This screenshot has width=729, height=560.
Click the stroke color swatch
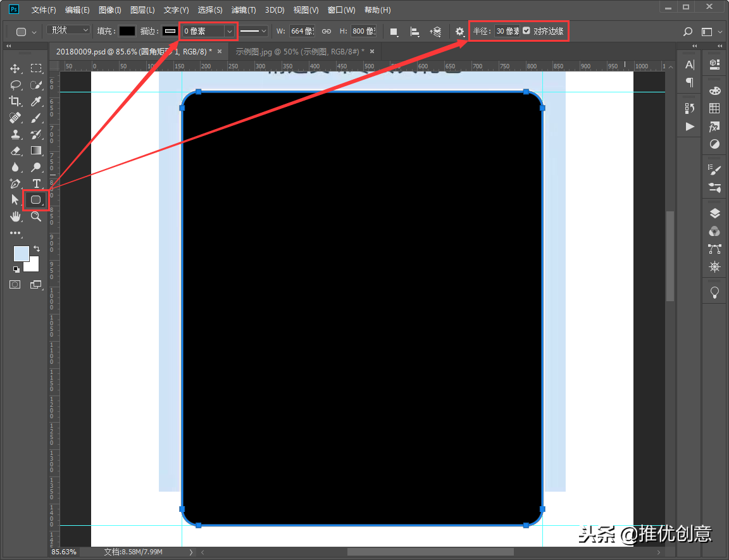click(x=170, y=31)
